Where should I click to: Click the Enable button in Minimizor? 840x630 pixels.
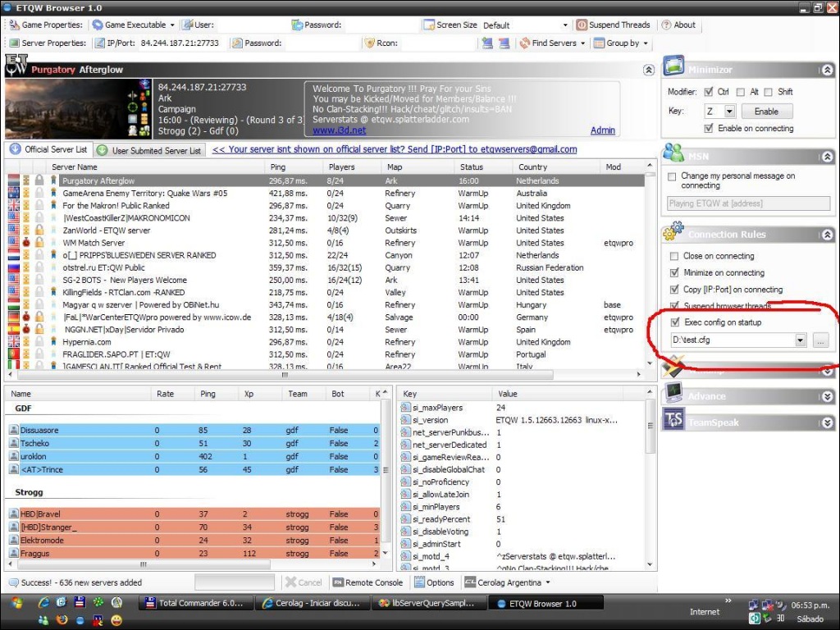(x=767, y=112)
